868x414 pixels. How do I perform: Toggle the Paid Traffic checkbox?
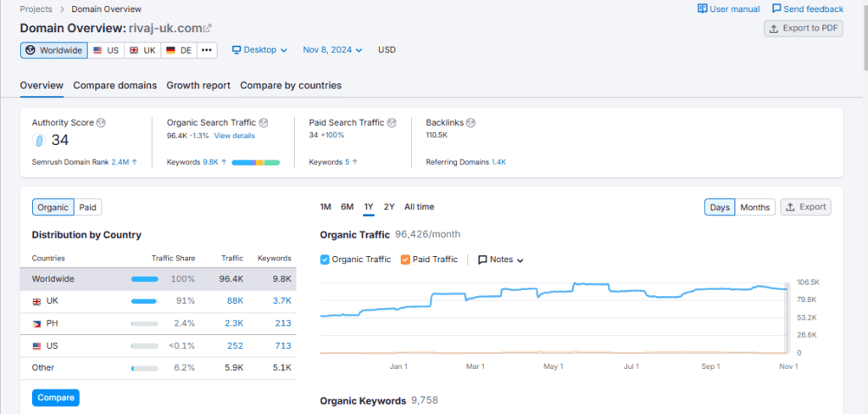coord(405,260)
